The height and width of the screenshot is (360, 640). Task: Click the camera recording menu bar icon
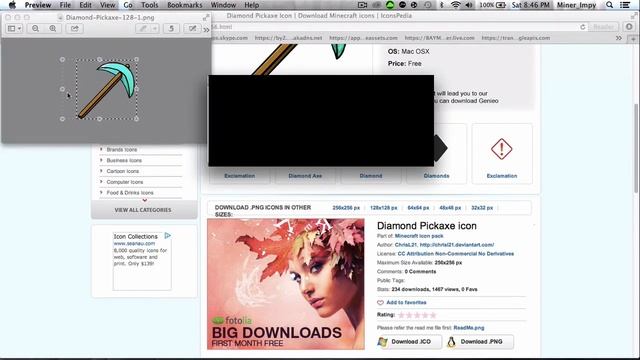(362, 5)
